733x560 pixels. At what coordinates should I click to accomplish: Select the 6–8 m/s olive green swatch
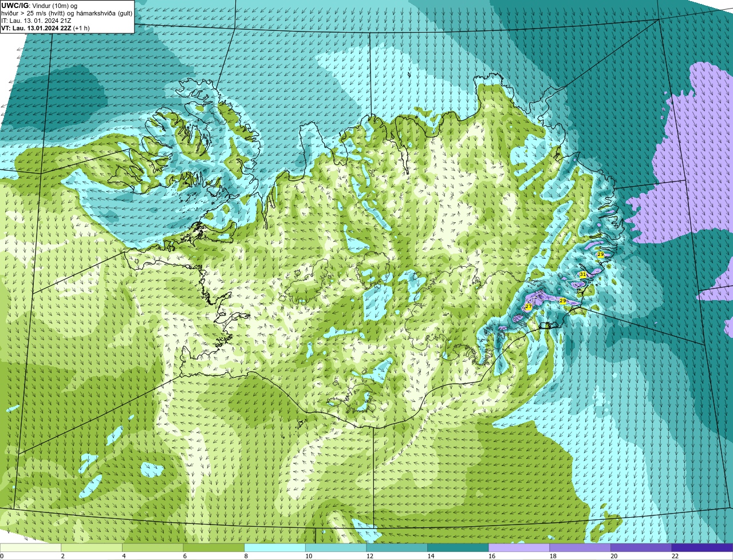214,547
